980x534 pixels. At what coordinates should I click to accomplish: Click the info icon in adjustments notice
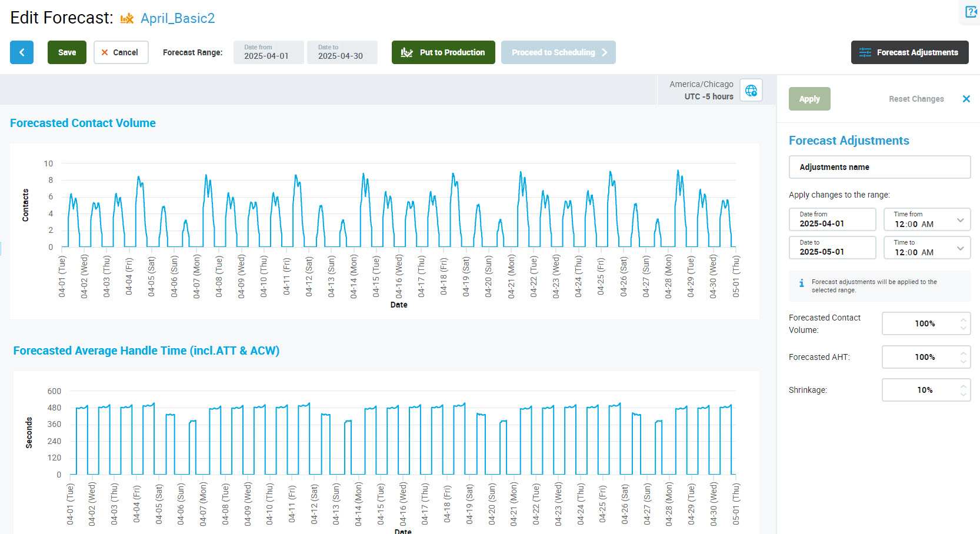801,283
